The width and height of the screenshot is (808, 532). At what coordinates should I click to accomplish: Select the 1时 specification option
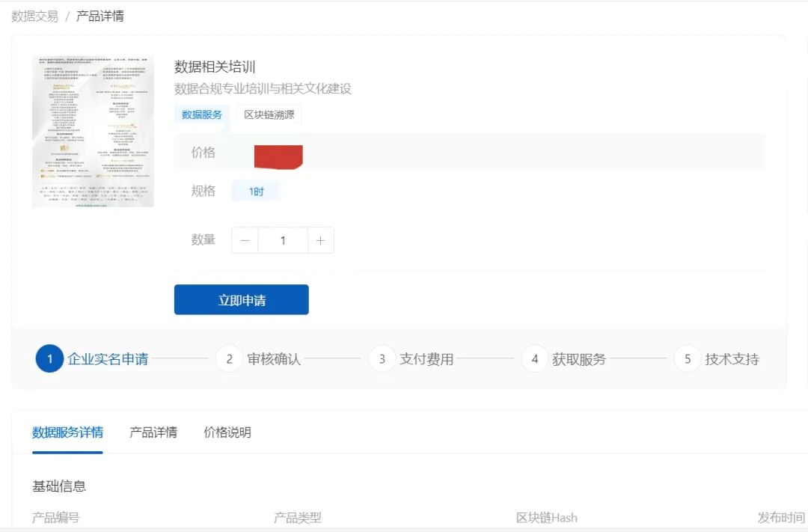click(x=257, y=191)
